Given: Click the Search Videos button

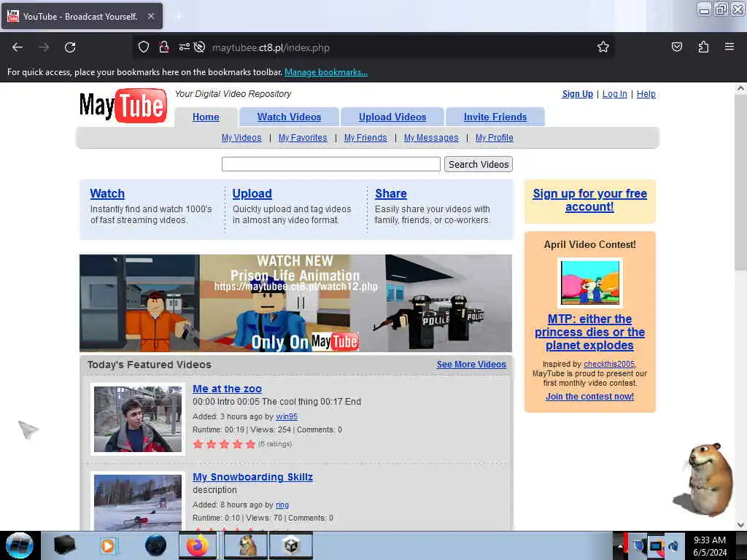Looking at the screenshot, I should pyautogui.click(x=479, y=164).
